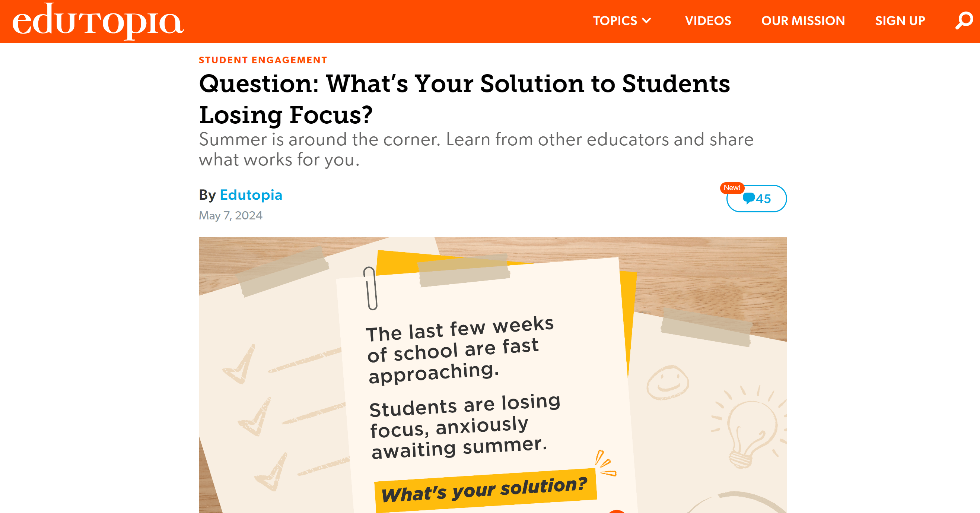The image size is (980, 513).
Task: Click the Edutopia logo in the header
Action: [98, 22]
